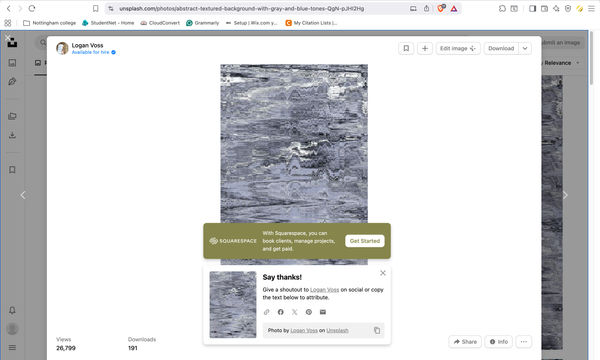Viewport: 600px width, 360px height.
Task: Click Download button
Action: [501, 48]
